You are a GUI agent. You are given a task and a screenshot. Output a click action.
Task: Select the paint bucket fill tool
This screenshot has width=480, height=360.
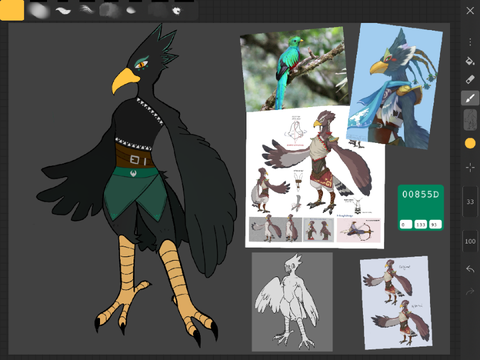470,61
